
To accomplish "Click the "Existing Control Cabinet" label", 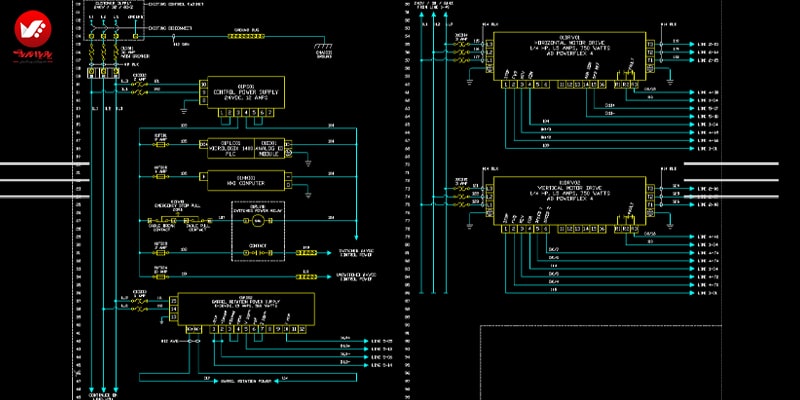I will click(176, 4).
